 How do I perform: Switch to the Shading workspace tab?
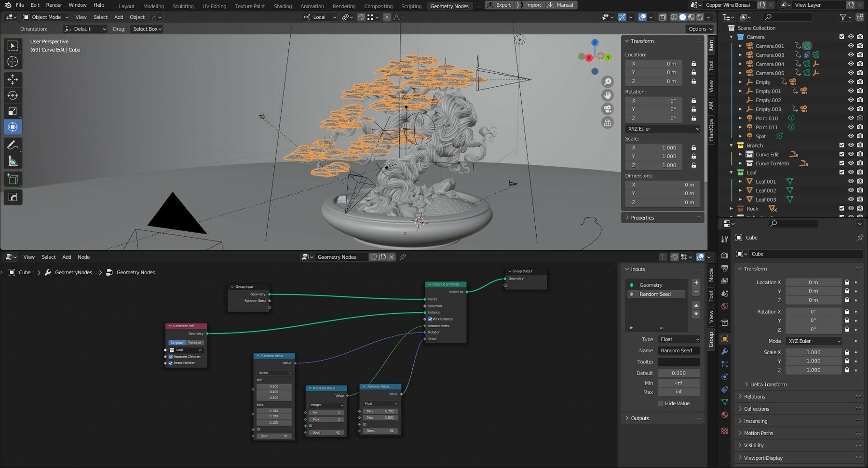283,6
